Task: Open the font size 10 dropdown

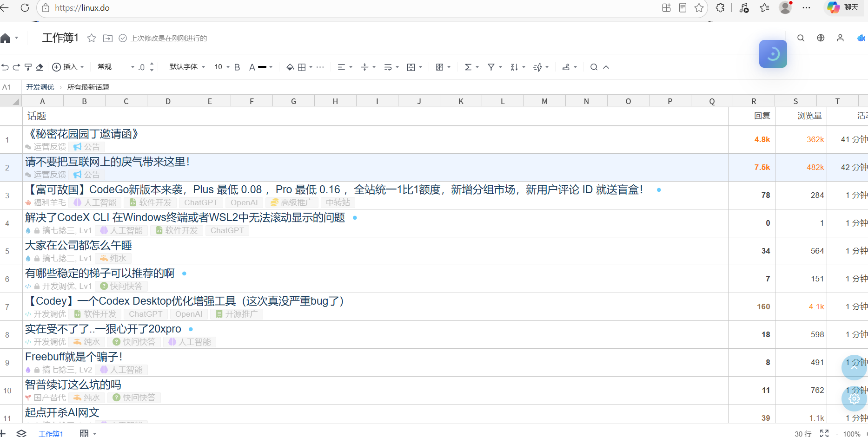Action: 222,67
